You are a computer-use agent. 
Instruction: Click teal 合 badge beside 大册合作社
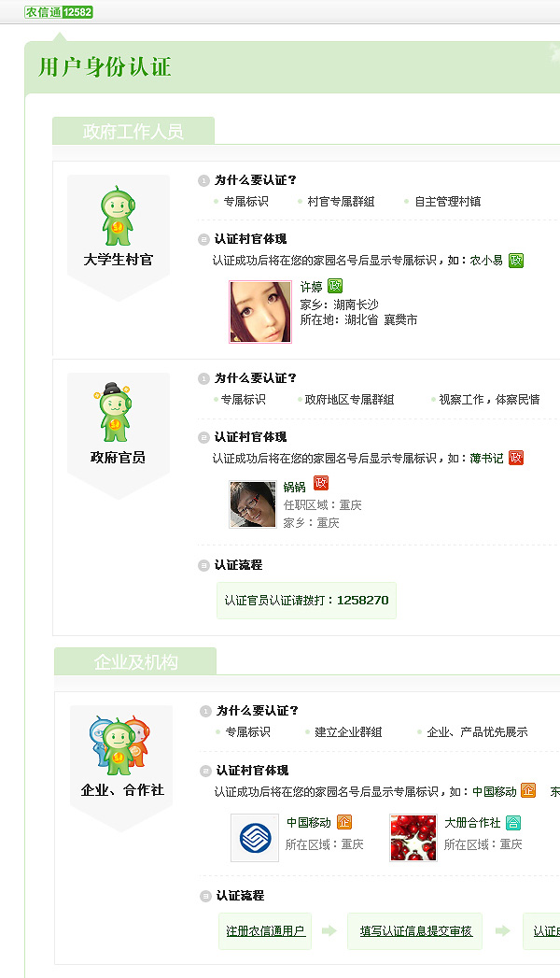click(512, 823)
